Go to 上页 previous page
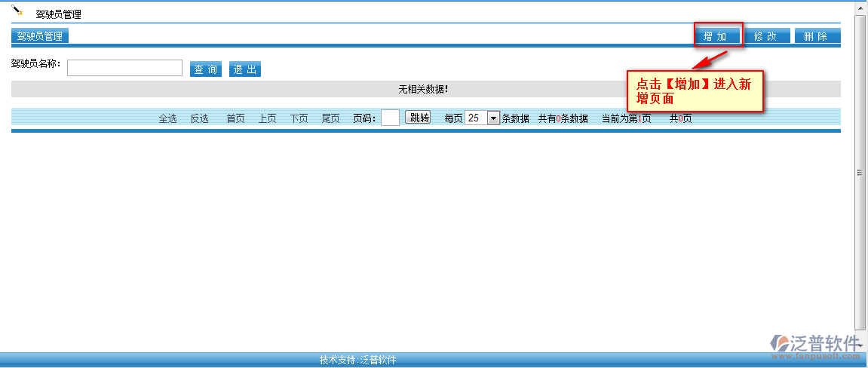868x368 pixels. pyautogui.click(x=268, y=118)
